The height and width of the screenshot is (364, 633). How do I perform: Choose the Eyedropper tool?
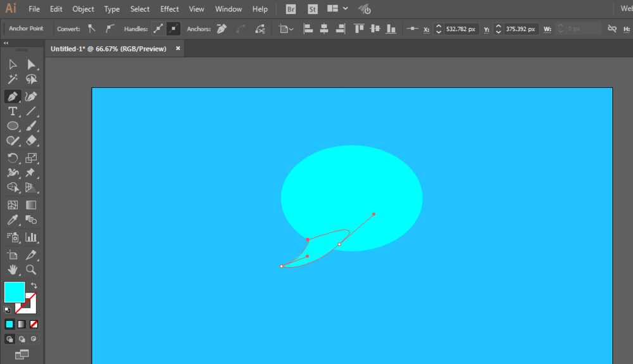13,220
